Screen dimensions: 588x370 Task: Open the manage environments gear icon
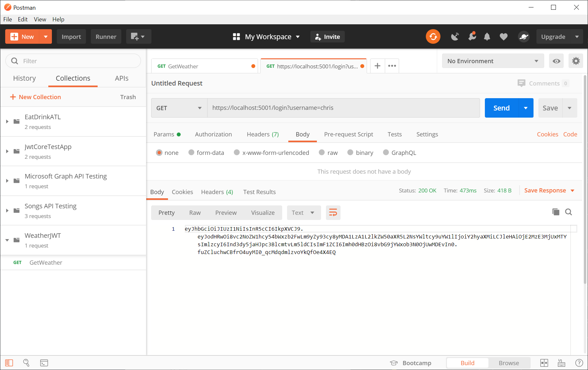576,61
